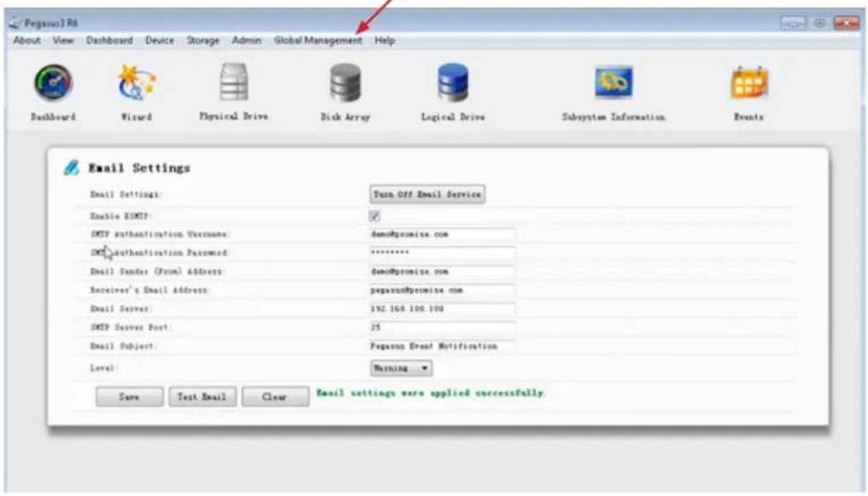The image size is (868, 496).
Task: Focus the Email Server field
Action: (442, 308)
